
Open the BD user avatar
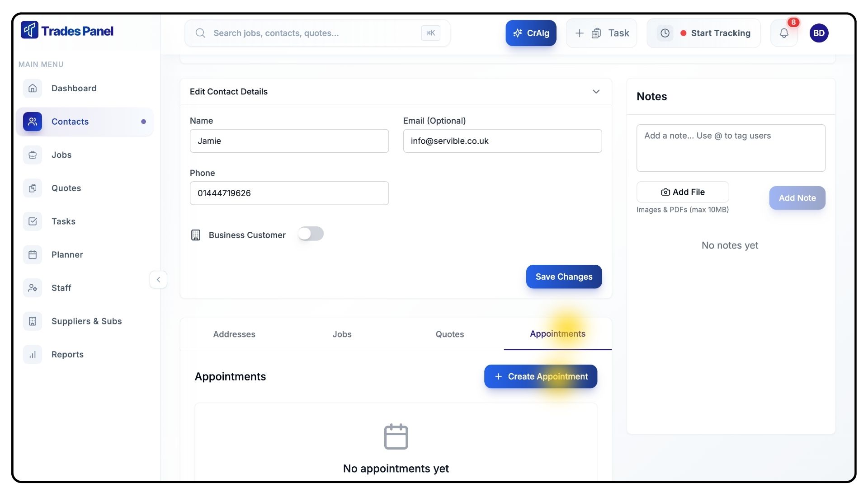819,33
